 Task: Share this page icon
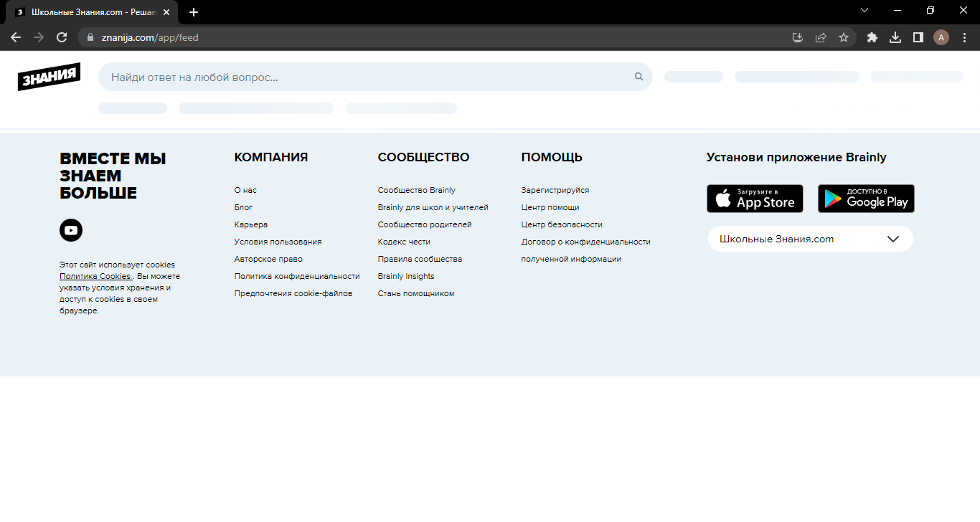(x=821, y=37)
